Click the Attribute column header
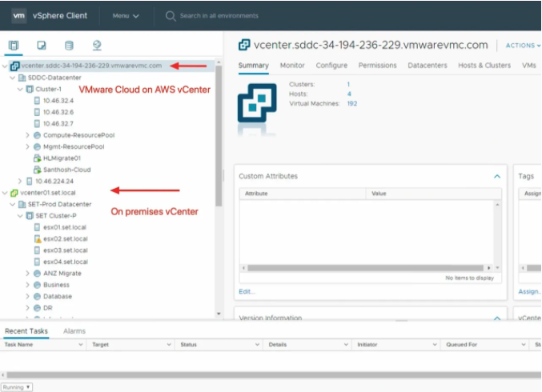This screenshot has width=542, height=392. (x=302, y=194)
